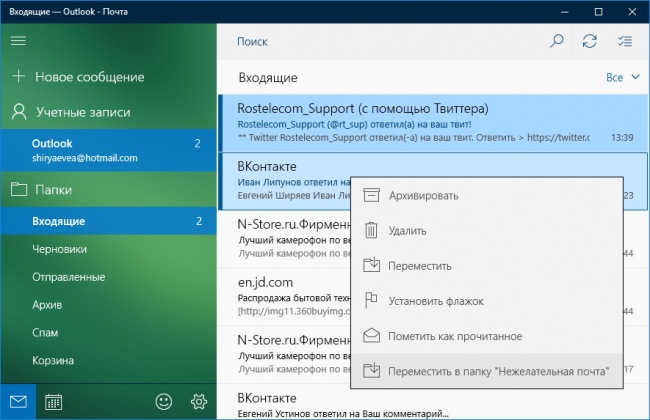
Task: Open the Корзина folder
Action: click(108, 360)
